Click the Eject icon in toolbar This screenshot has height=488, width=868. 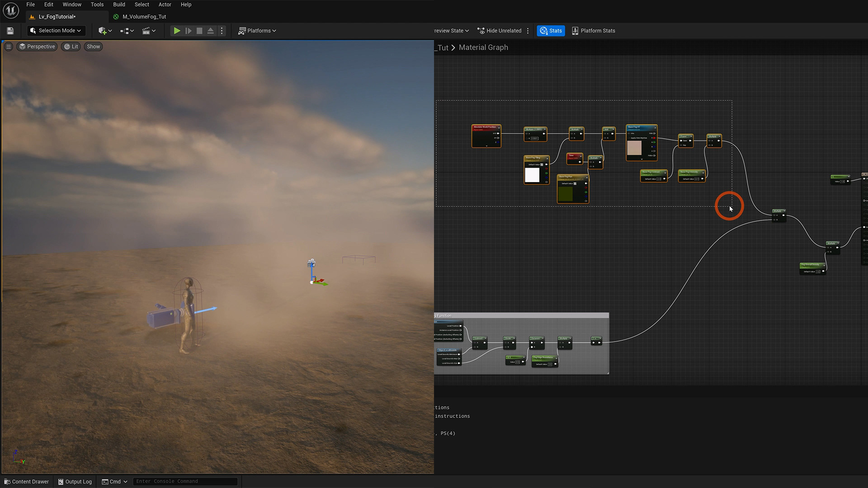click(210, 31)
